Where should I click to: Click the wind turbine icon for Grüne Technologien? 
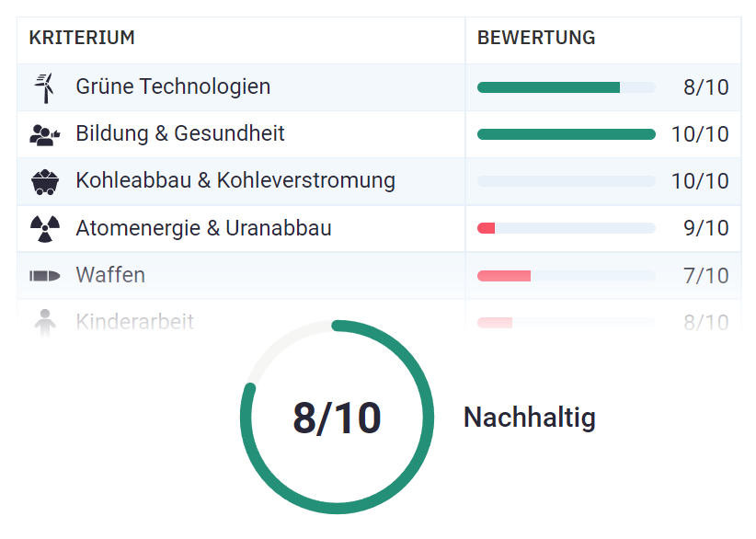(43, 87)
